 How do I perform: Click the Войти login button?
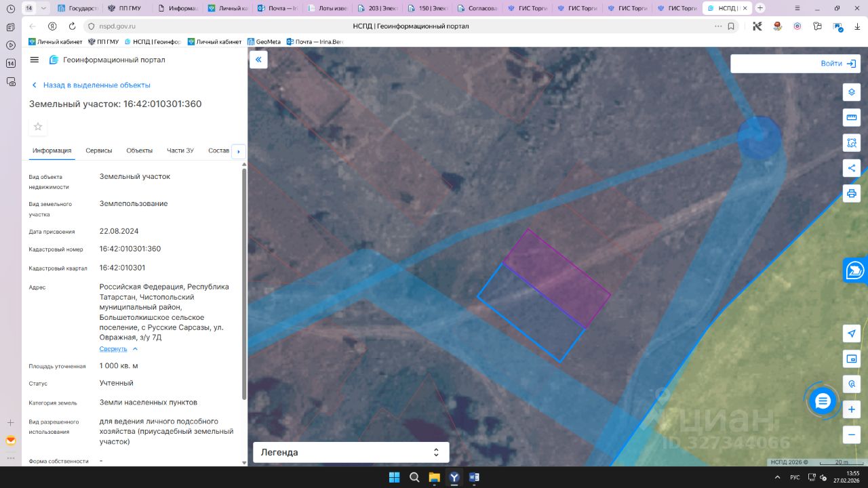click(839, 64)
